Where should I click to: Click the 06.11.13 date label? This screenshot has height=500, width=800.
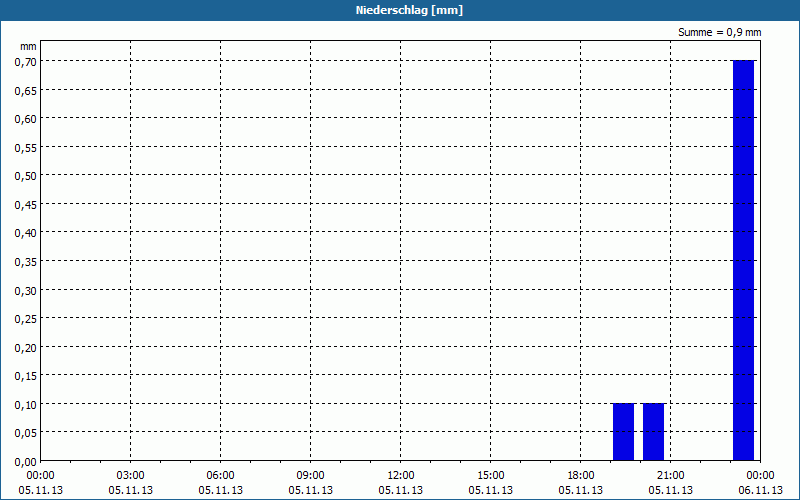761,490
